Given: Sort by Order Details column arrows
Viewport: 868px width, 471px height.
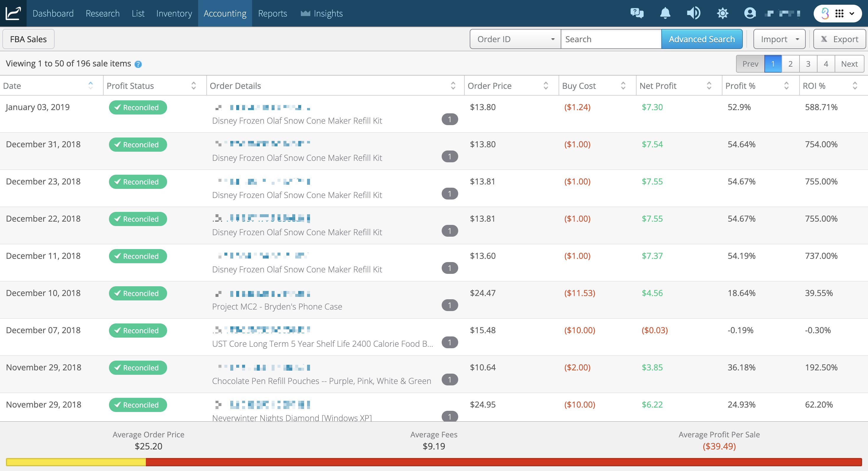Looking at the screenshot, I should (x=453, y=86).
